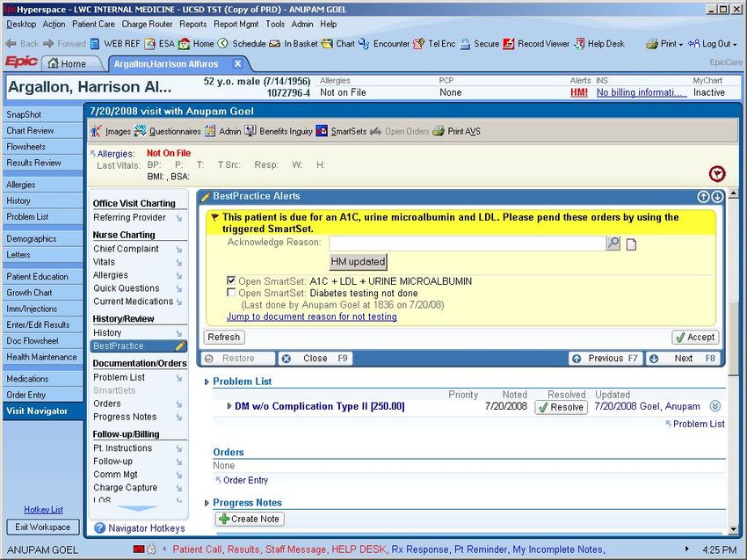Image resolution: width=747 pixels, height=560 pixels.
Task: Click the up-arrow circle in BestPractice Alerts header
Action: [x=703, y=196]
